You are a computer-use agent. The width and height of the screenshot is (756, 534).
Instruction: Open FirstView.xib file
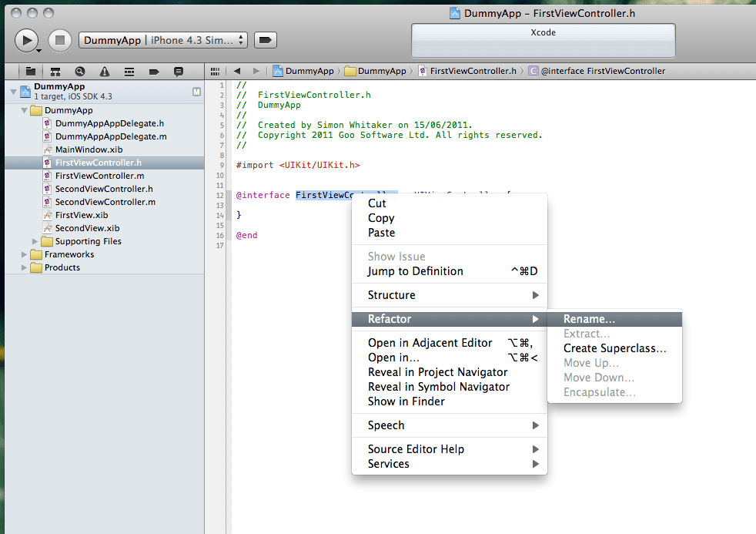point(104,215)
